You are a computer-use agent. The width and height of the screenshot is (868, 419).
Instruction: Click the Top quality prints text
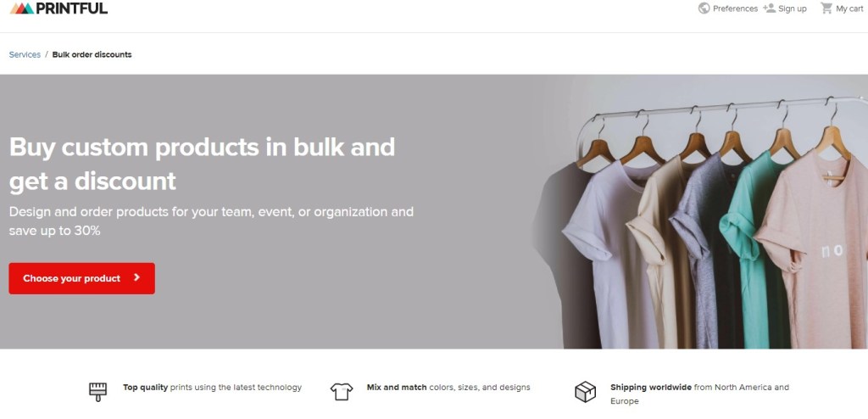[213, 388]
